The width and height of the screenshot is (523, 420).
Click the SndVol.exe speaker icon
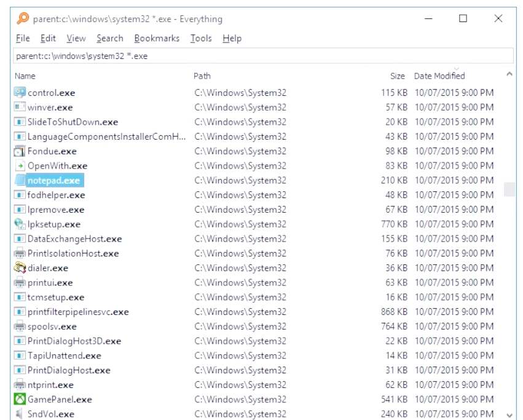(20, 414)
